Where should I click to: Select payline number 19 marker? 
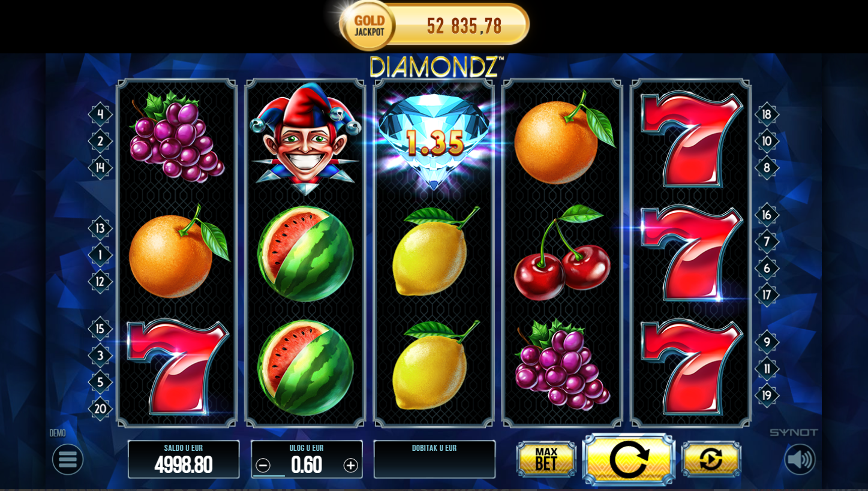click(767, 395)
